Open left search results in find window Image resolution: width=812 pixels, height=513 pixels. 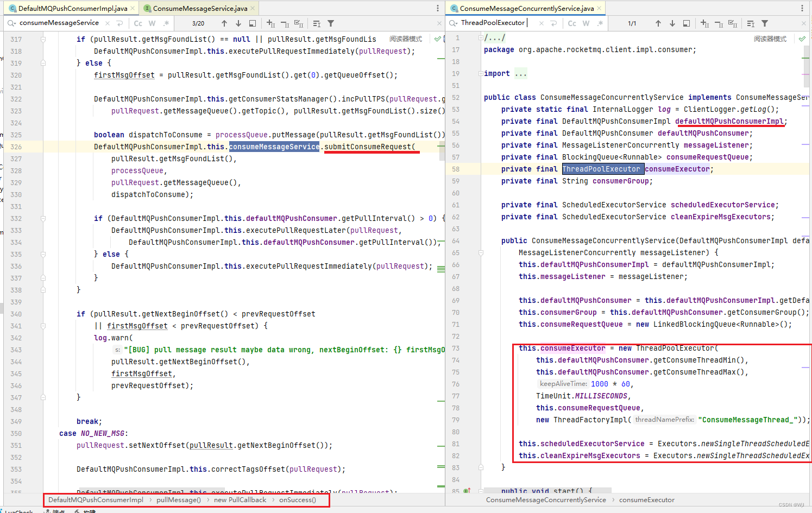click(x=253, y=23)
